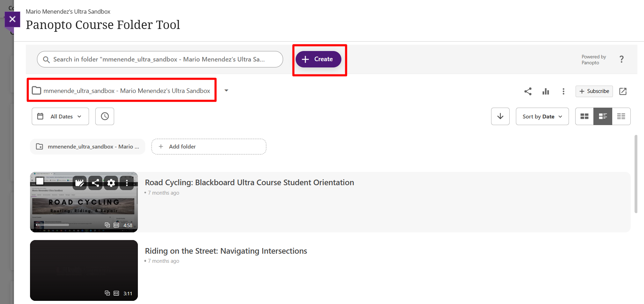Viewport: 644px width, 304px height.
Task: Click the purple Create button
Action: click(x=318, y=59)
